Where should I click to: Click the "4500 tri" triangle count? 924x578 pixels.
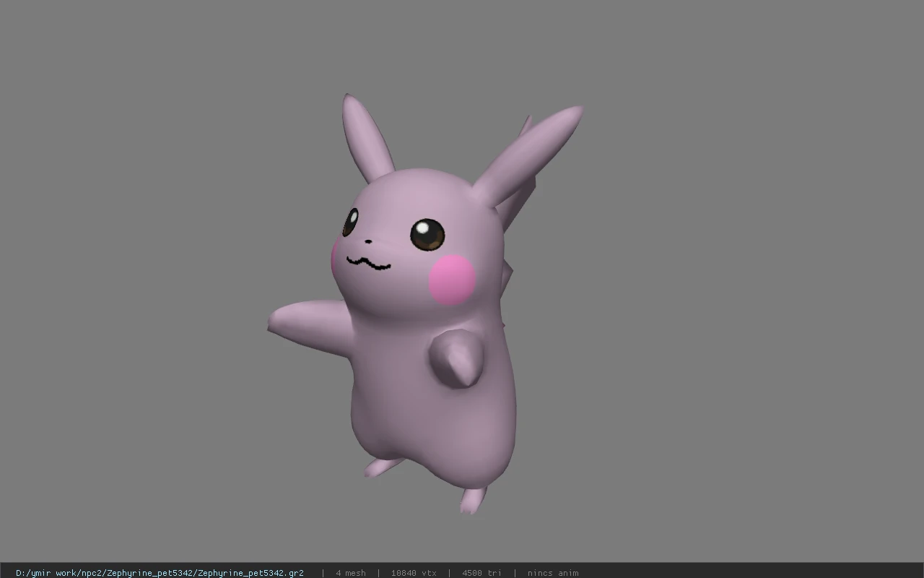click(481, 573)
